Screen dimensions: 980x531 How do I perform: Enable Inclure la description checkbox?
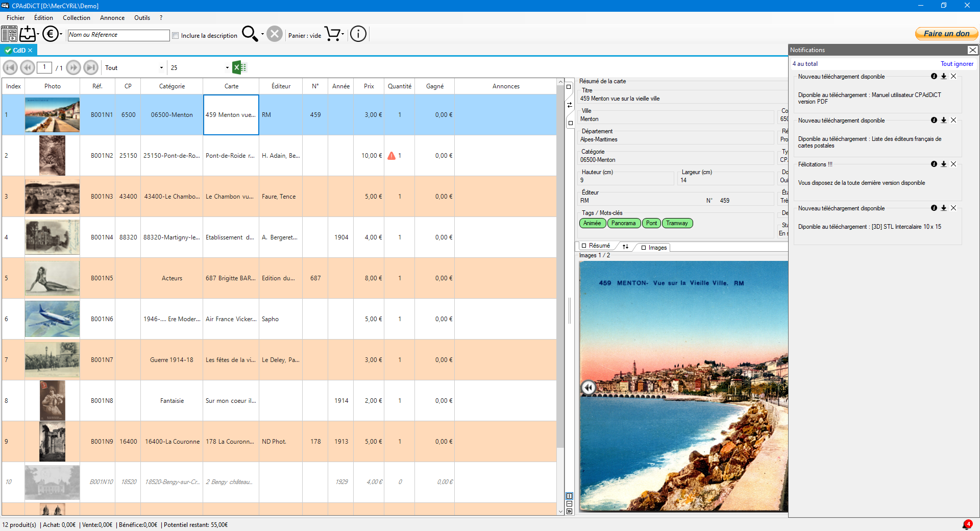tap(176, 36)
